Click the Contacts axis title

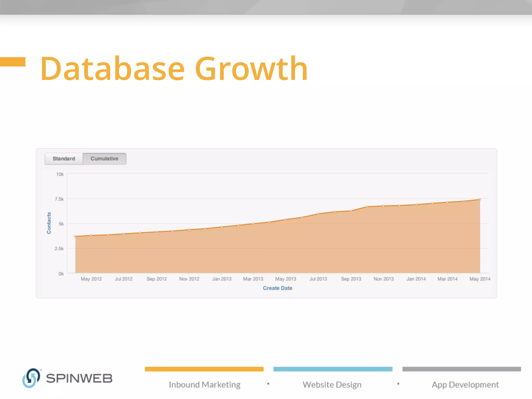pyautogui.click(x=49, y=223)
